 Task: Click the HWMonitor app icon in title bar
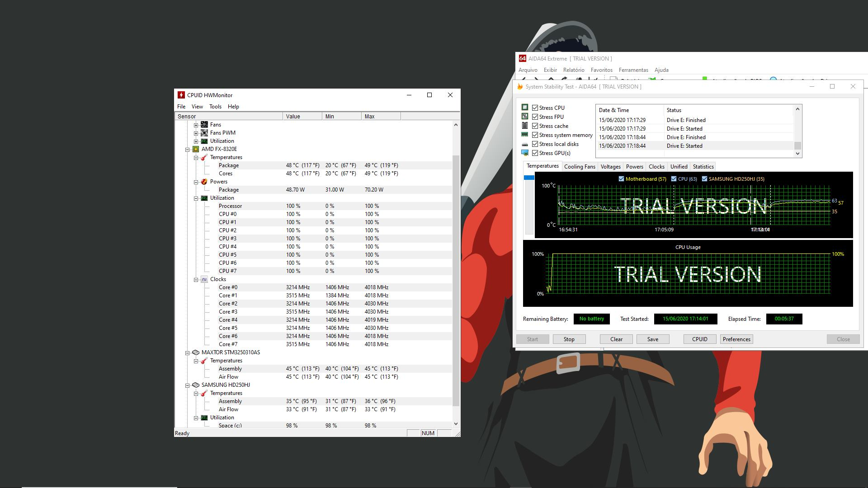[x=181, y=95]
